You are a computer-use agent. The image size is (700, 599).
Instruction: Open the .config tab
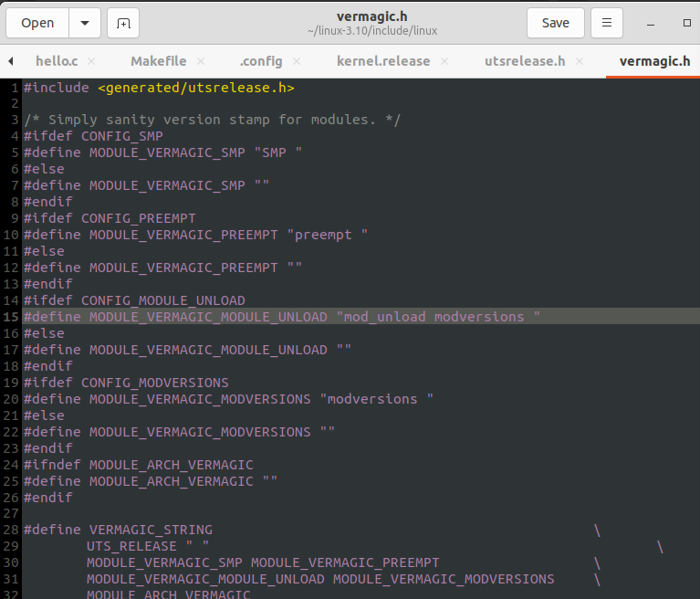click(x=261, y=61)
